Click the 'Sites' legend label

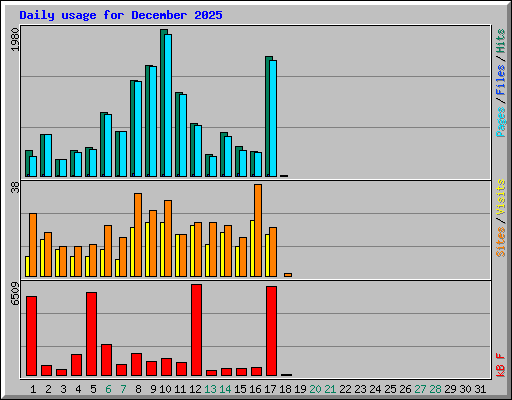(501, 242)
